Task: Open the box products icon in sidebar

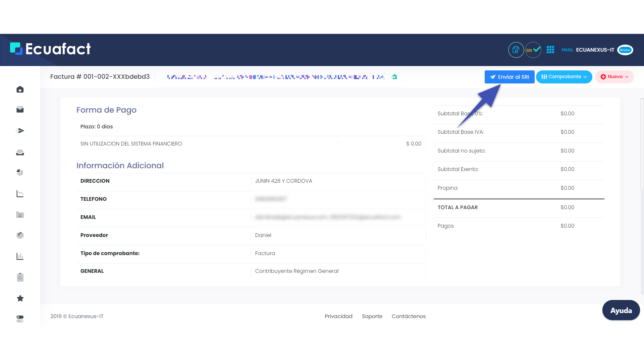Action: tap(20, 235)
